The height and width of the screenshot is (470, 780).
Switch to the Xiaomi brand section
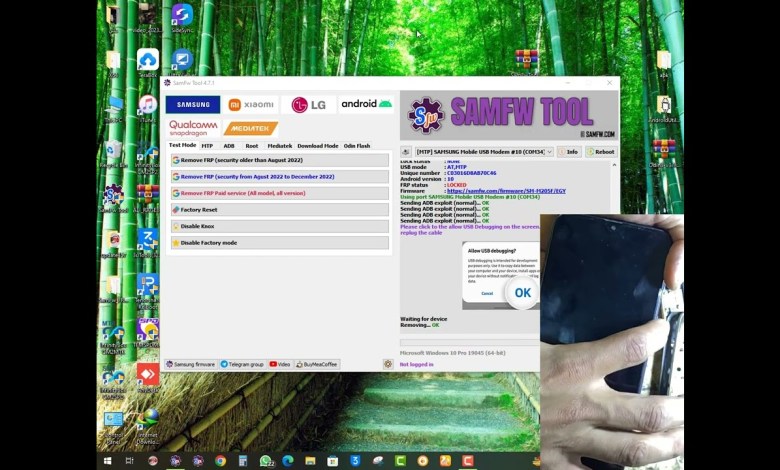249,105
